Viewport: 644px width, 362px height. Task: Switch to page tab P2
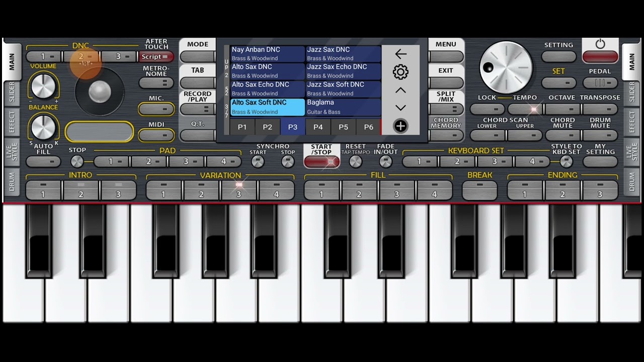click(268, 127)
